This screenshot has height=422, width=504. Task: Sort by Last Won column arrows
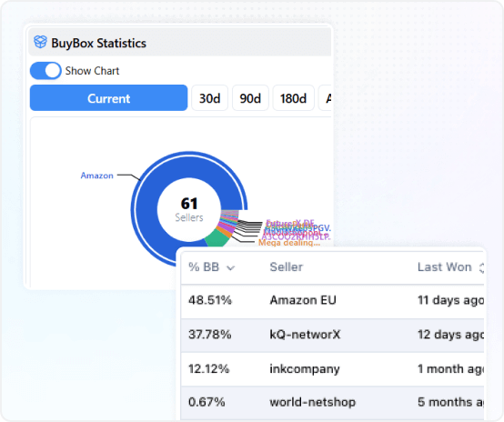[481, 267]
